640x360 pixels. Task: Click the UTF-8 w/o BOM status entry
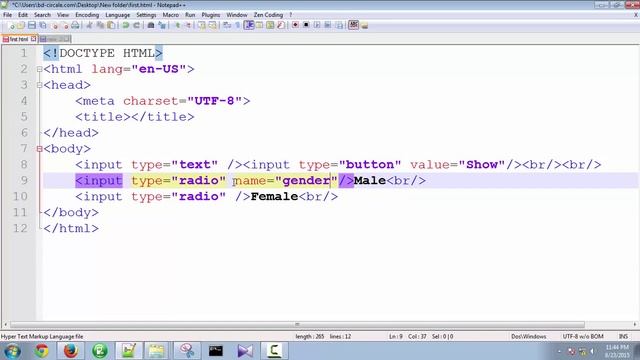(x=583, y=336)
